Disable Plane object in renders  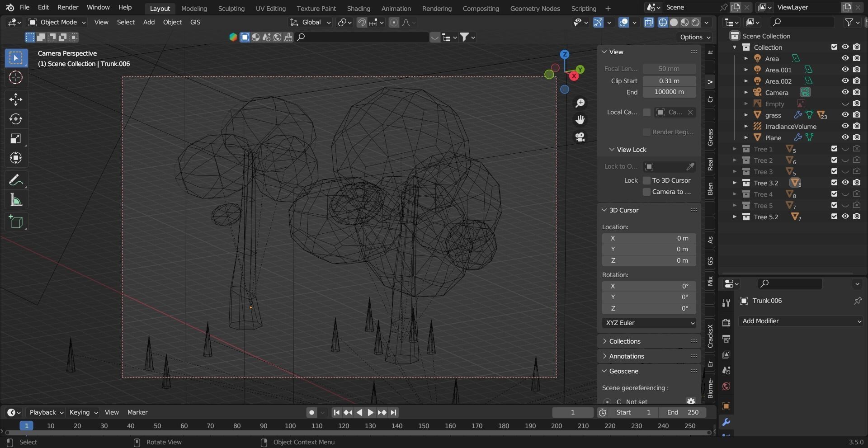click(x=857, y=137)
